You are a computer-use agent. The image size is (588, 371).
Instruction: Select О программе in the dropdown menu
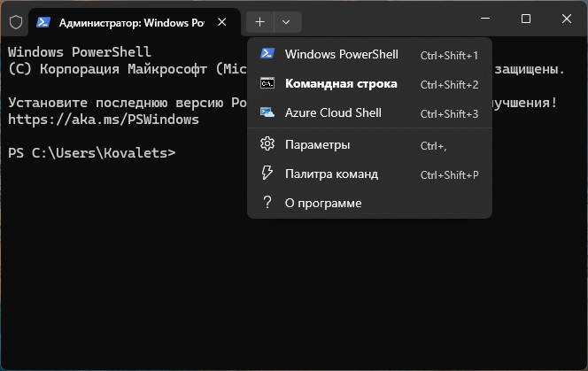(323, 203)
